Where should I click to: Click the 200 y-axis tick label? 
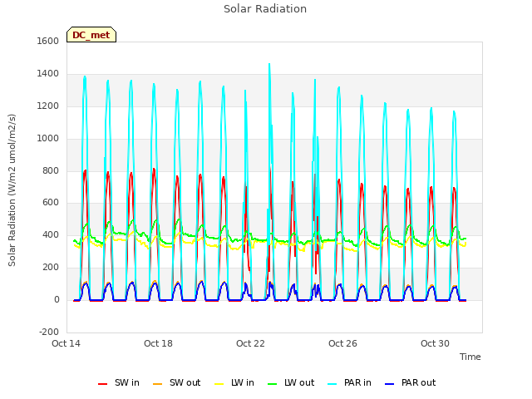click(51, 268)
